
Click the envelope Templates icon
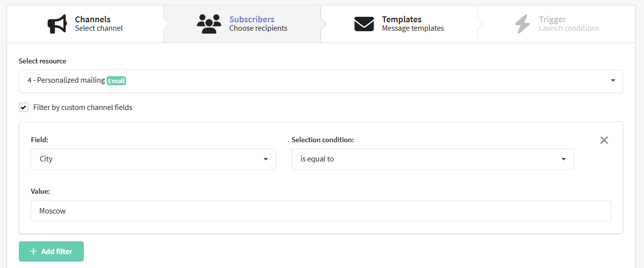point(364,24)
